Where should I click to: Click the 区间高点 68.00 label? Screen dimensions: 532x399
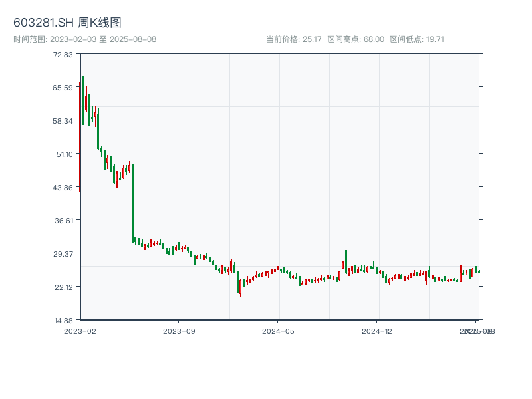click(356, 39)
